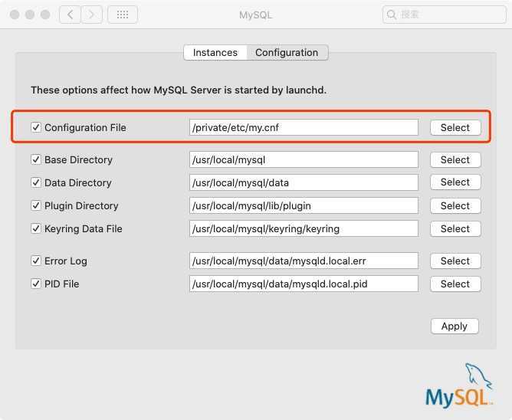Switch to the Instances tab
This screenshot has height=420, width=512.
[x=215, y=52]
